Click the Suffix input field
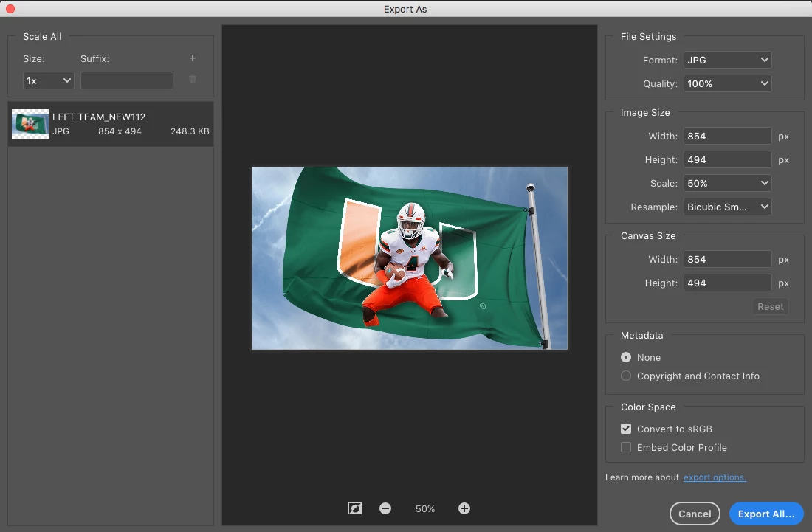This screenshot has height=532, width=812. point(127,80)
